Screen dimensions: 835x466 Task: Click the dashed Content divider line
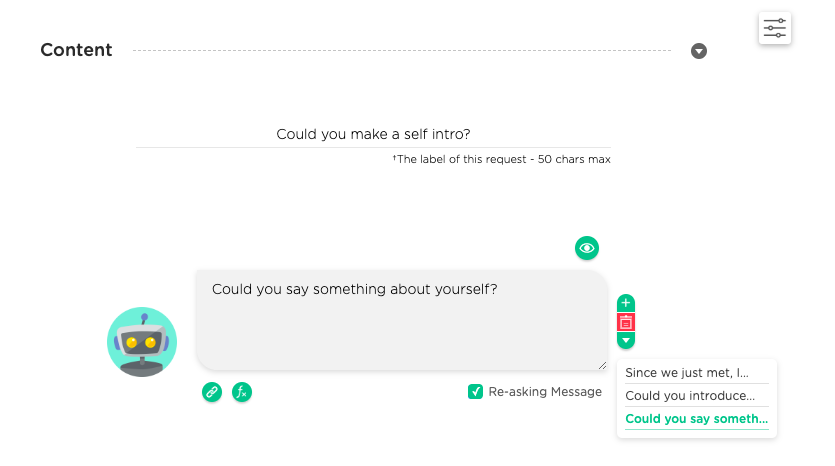point(402,51)
